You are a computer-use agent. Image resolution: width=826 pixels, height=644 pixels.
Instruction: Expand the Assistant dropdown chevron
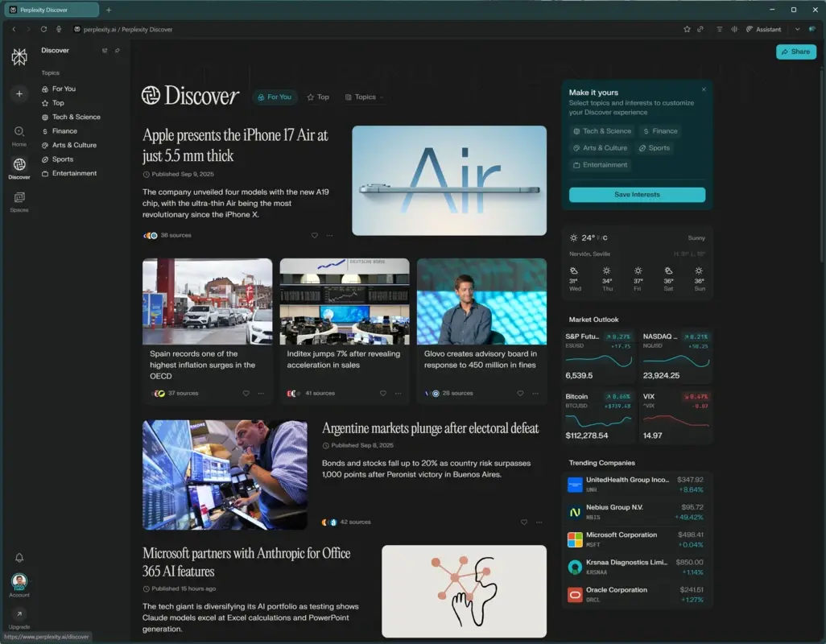799,29
